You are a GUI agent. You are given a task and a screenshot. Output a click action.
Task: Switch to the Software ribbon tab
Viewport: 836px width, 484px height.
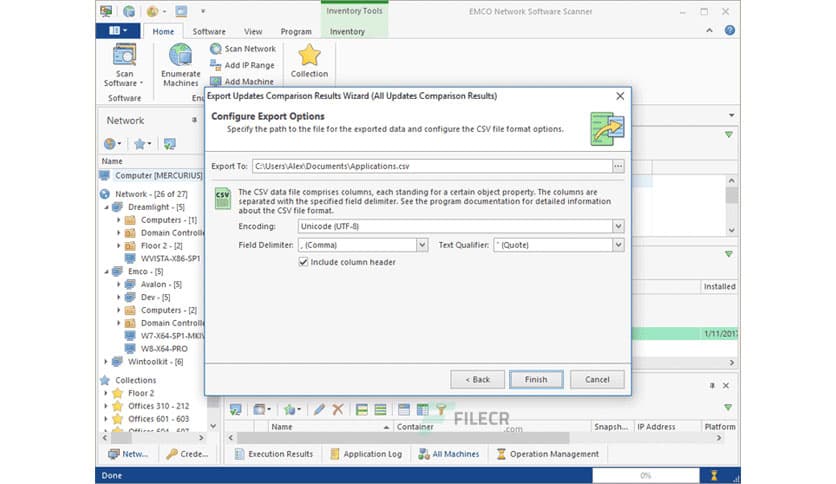pyautogui.click(x=209, y=31)
